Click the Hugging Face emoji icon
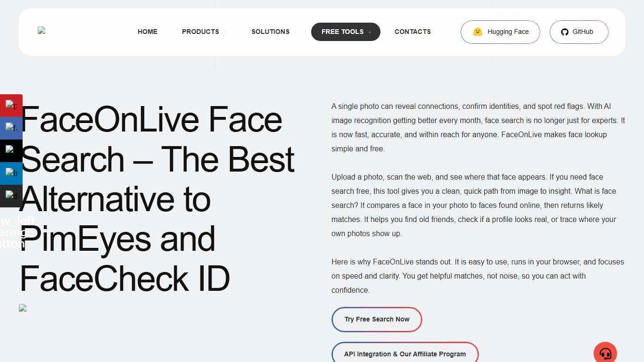This screenshot has width=644, height=362. [x=478, y=32]
